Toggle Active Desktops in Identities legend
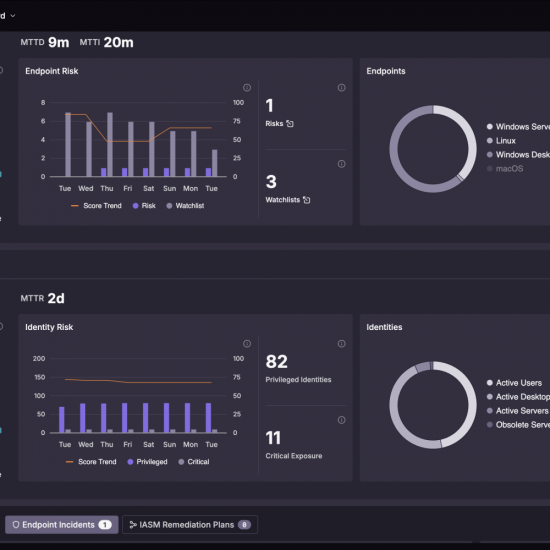The width and height of the screenshot is (550, 550). (x=518, y=397)
